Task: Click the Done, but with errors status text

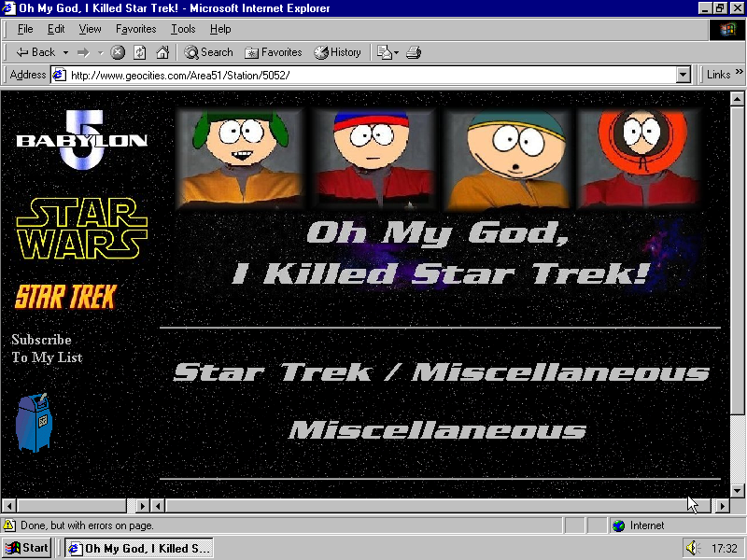Action: click(87, 525)
